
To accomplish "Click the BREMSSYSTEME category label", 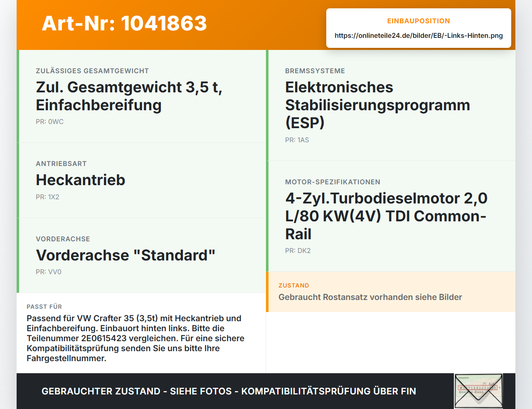I will [x=315, y=71].
